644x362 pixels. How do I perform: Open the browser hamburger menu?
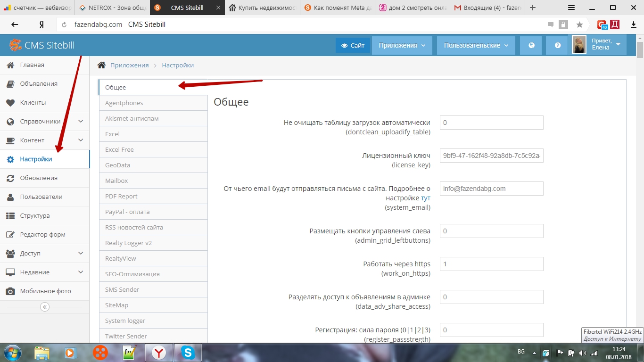pos(571,8)
